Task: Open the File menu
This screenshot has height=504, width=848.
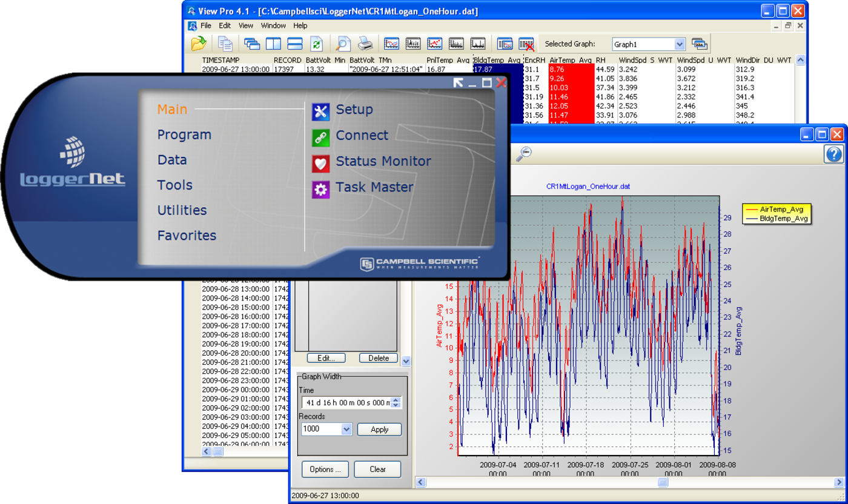Action: 206,26
